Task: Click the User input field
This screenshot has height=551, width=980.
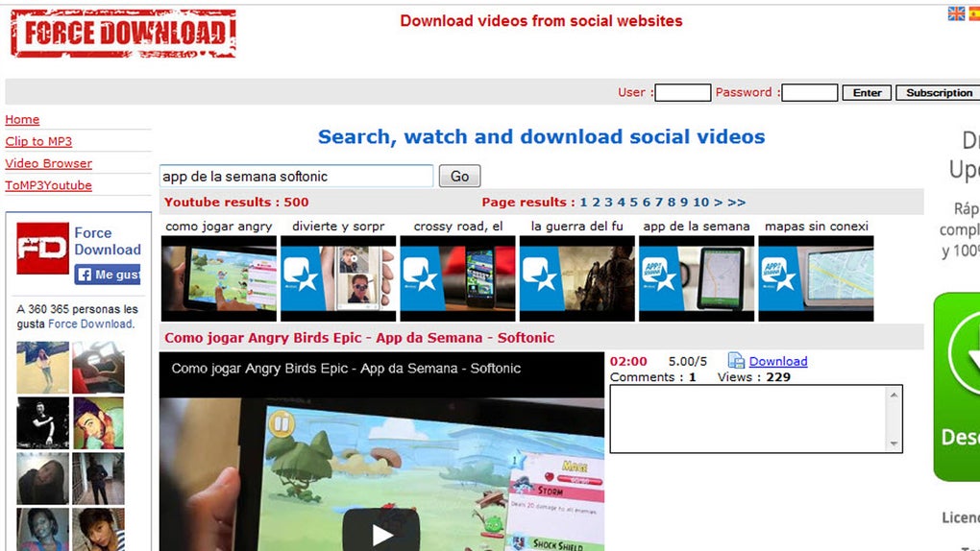Action: click(x=682, y=92)
